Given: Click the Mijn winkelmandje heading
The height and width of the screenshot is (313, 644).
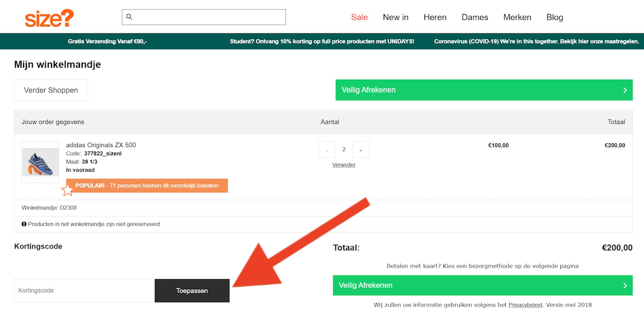Looking at the screenshot, I should [x=57, y=64].
